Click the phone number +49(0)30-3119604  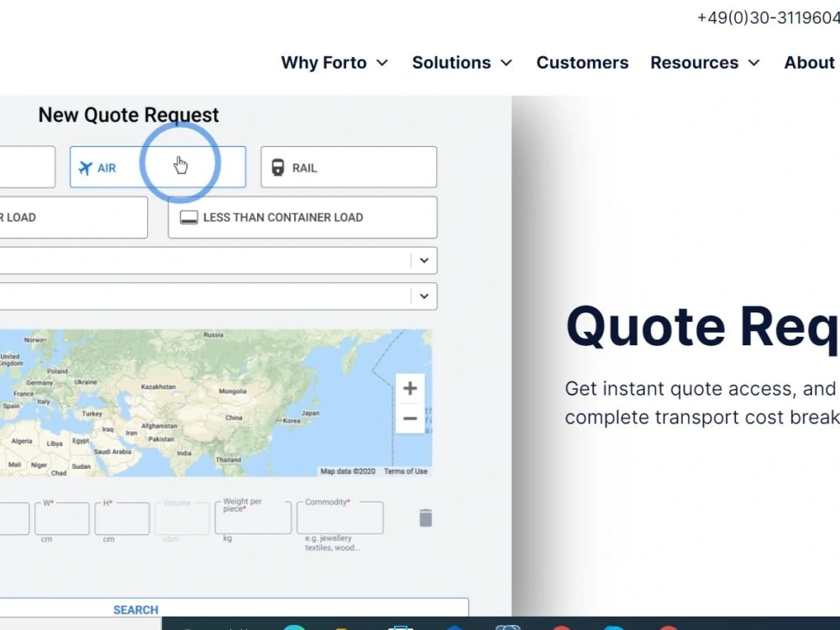point(769,18)
